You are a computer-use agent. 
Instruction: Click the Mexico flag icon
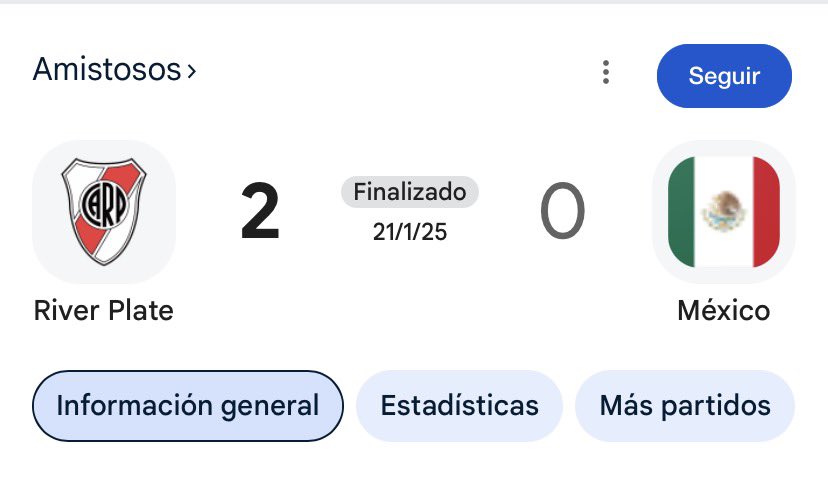coord(723,212)
